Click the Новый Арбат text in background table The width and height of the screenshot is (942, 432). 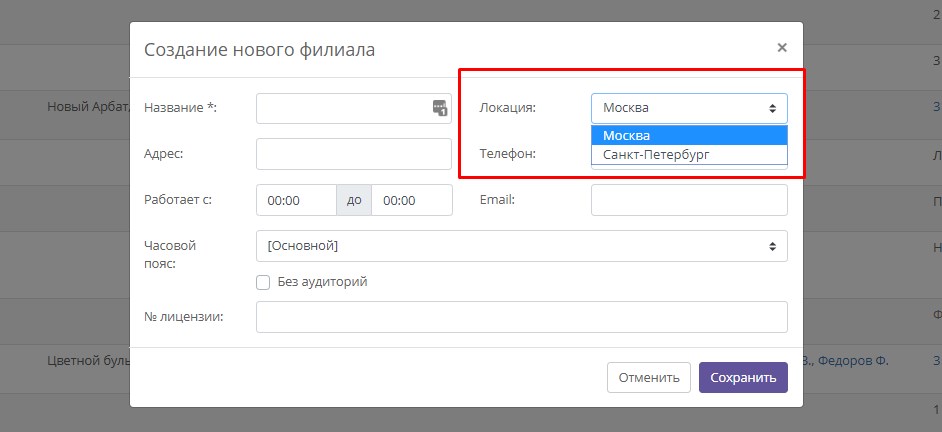point(88,108)
